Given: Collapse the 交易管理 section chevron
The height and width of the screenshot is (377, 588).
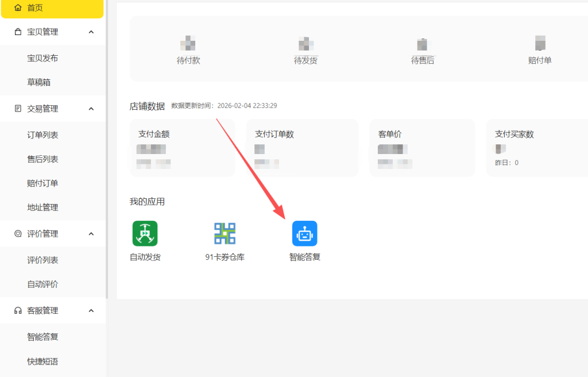Looking at the screenshot, I should click(91, 109).
